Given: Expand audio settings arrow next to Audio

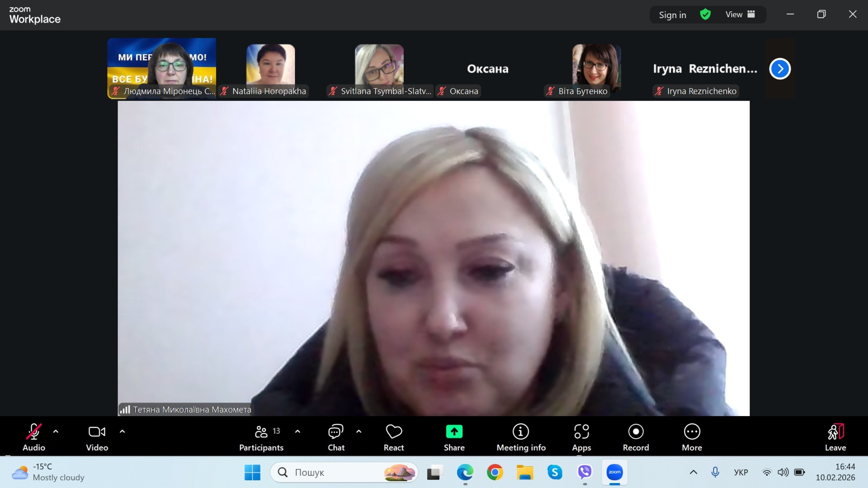Looking at the screenshot, I should tap(56, 432).
